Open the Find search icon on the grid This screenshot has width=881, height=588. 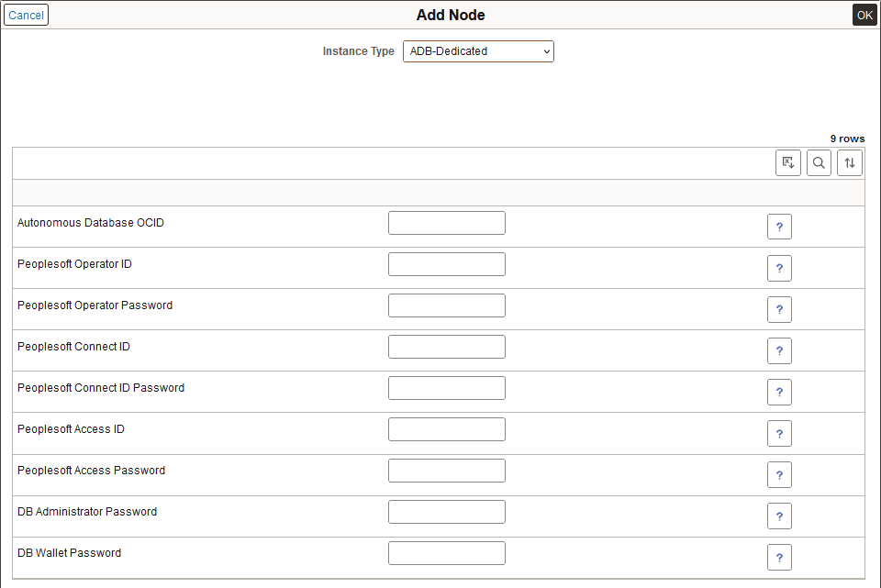[x=819, y=162]
